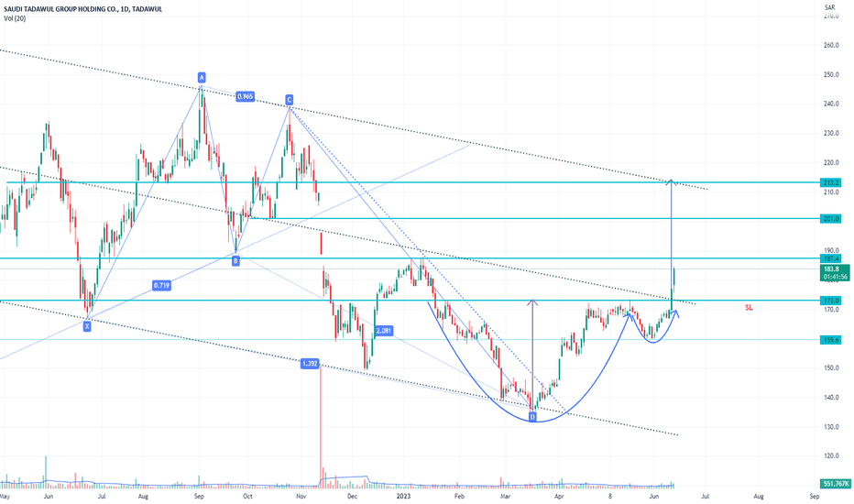Click the 159.6 horizontal line price tag

832,339
